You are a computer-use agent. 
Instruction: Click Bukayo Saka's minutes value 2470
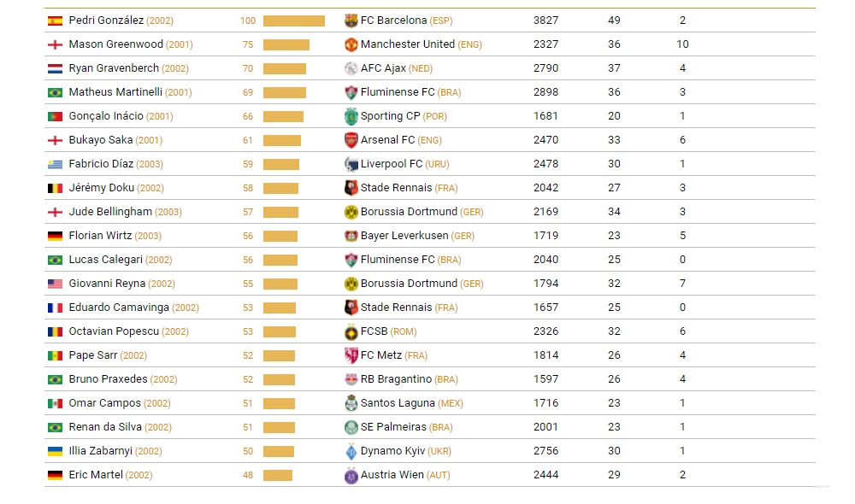545,140
